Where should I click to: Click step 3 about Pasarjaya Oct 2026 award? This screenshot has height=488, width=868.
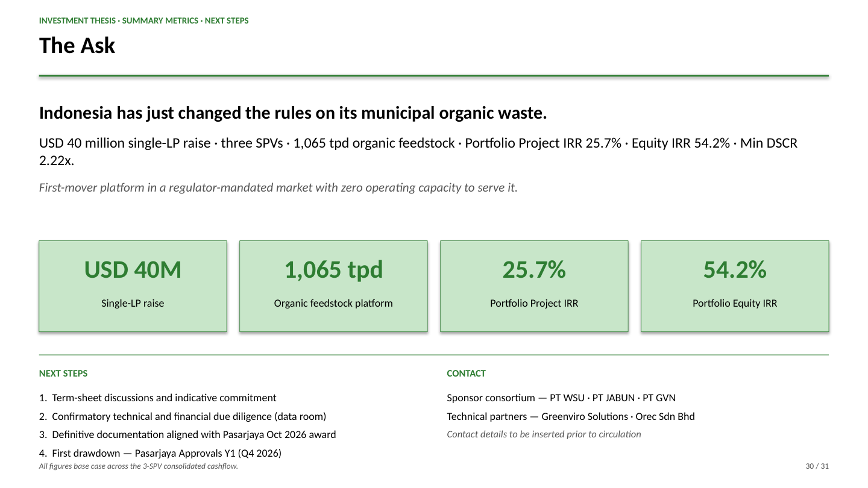pyautogui.click(x=187, y=434)
